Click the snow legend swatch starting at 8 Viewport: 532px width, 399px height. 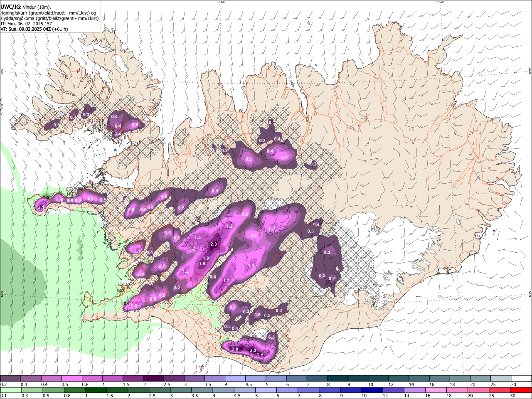tap(337, 379)
